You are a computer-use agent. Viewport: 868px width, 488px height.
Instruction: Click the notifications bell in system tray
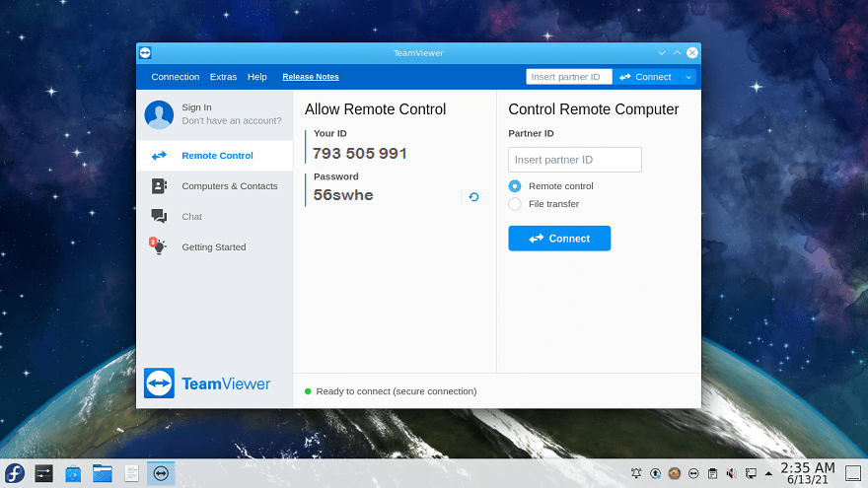pyautogui.click(x=636, y=473)
